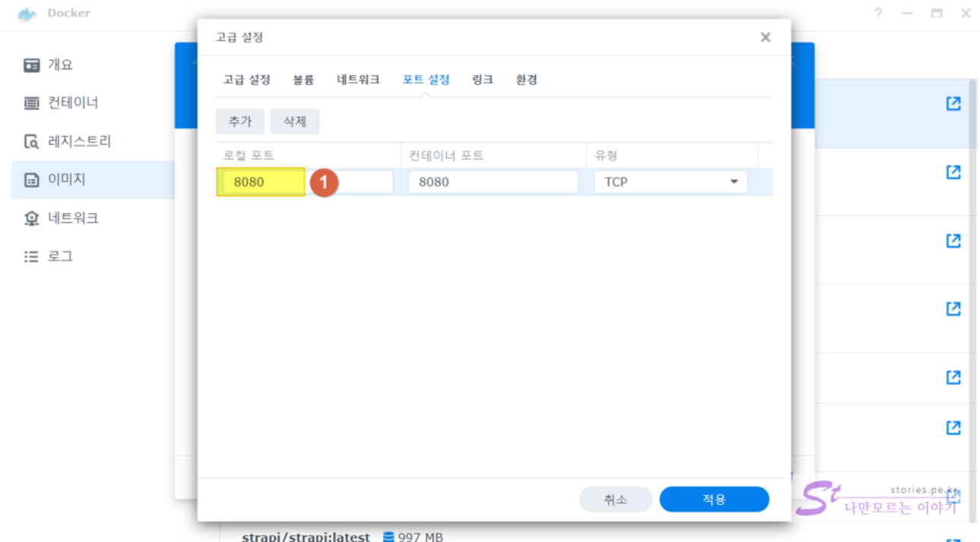The image size is (980, 542).
Task: Select the 고급 설정 tab
Action: pyautogui.click(x=246, y=80)
